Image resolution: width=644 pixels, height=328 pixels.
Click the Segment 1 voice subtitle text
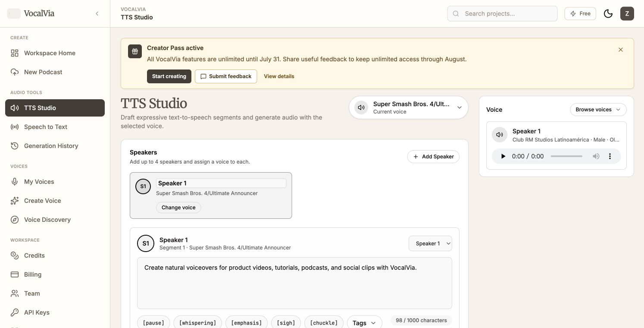pos(225,248)
